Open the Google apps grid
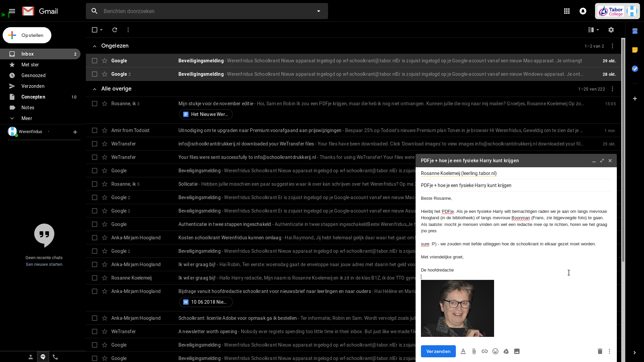This screenshot has width=644, height=362. 567,11
